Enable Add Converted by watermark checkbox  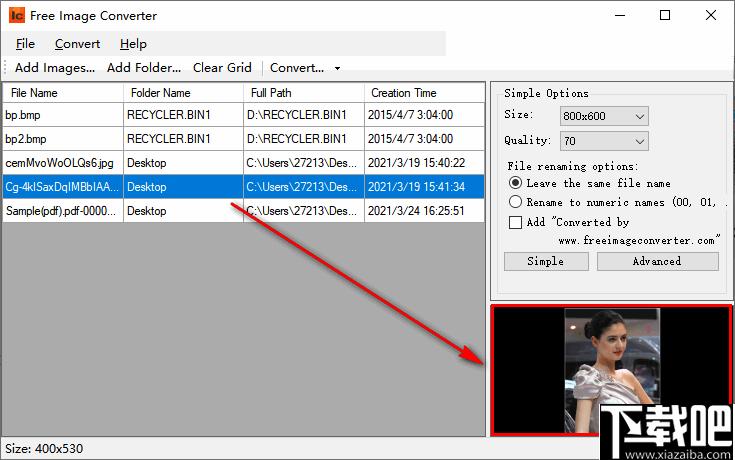click(515, 222)
